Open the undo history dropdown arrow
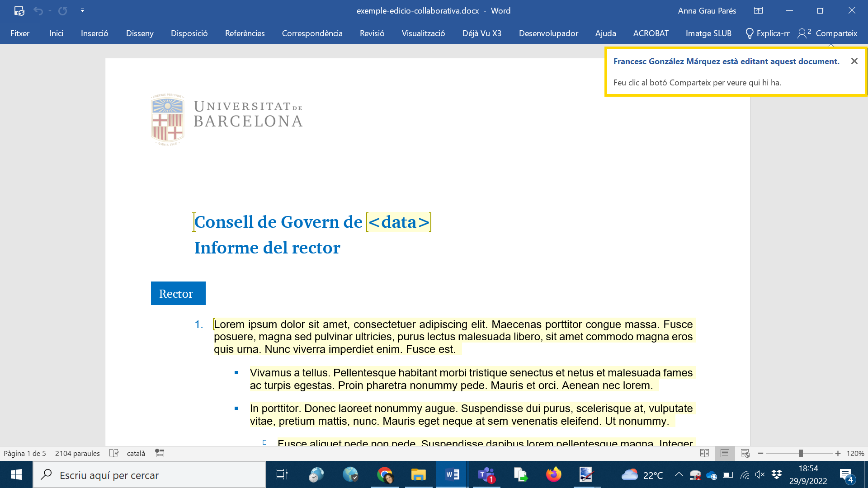This screenshot has width=868, height=488. [x=50, y=11]
